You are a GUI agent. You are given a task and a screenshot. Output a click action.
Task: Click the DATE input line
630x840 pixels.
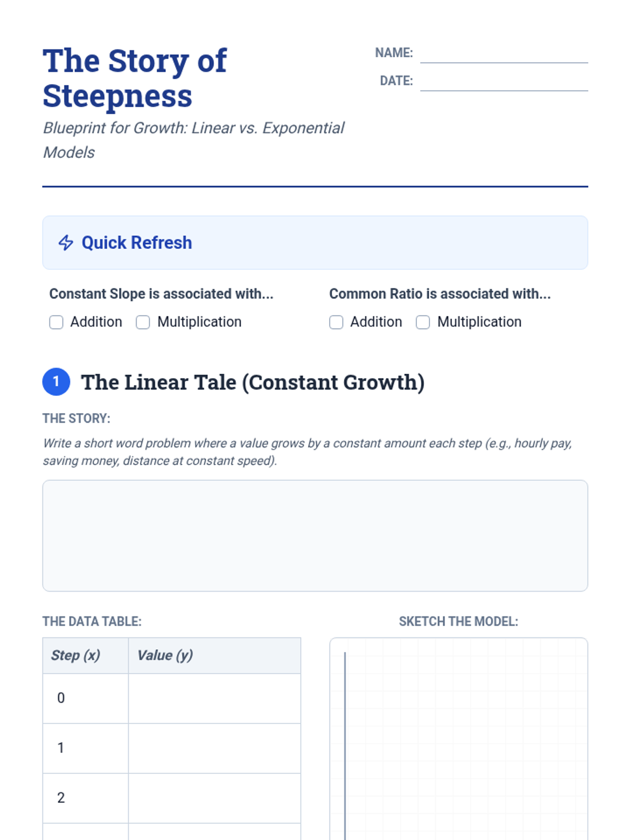504,81
